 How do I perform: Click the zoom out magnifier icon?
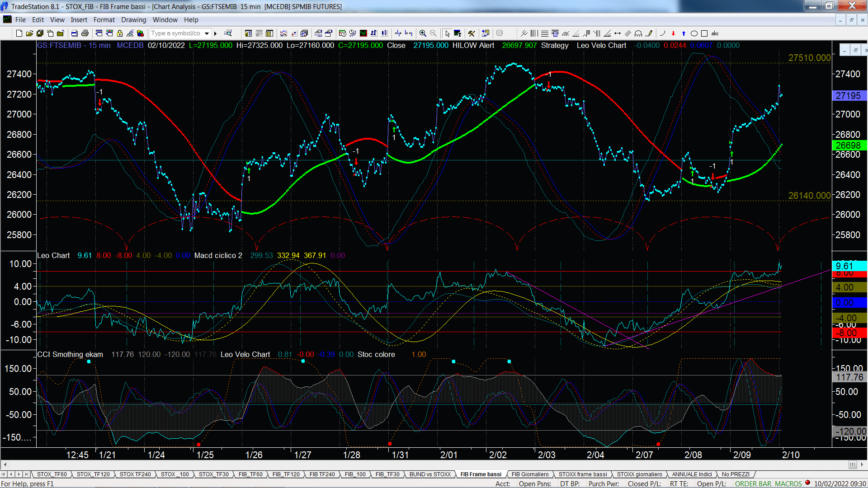(433, 33)
